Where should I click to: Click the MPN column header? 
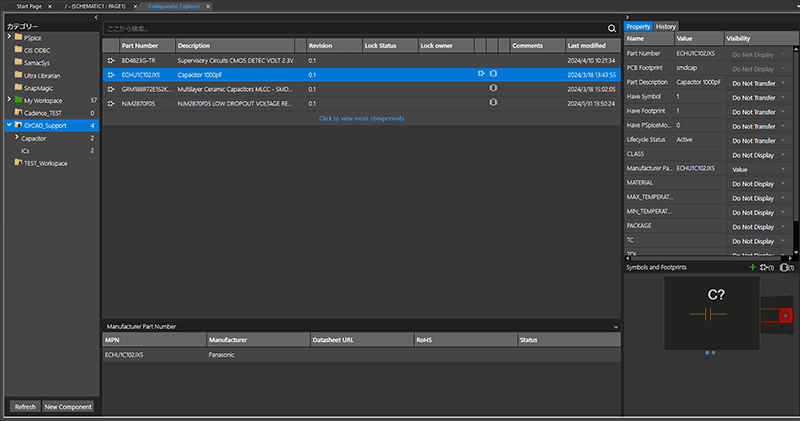154,340
